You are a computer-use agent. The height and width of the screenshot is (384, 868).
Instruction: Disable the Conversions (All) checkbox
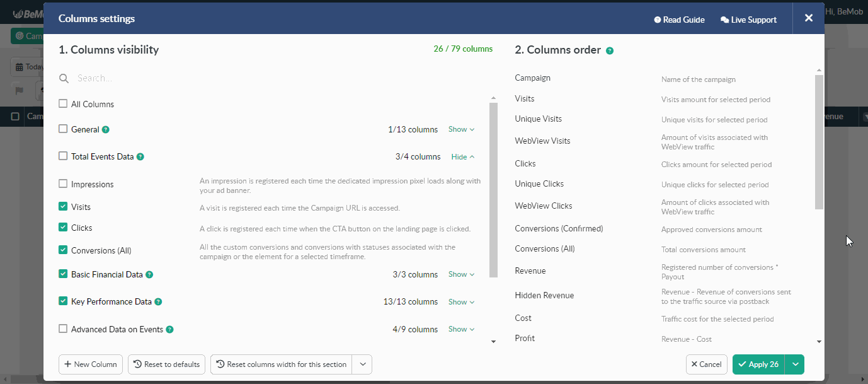click(x=63, y=250)
